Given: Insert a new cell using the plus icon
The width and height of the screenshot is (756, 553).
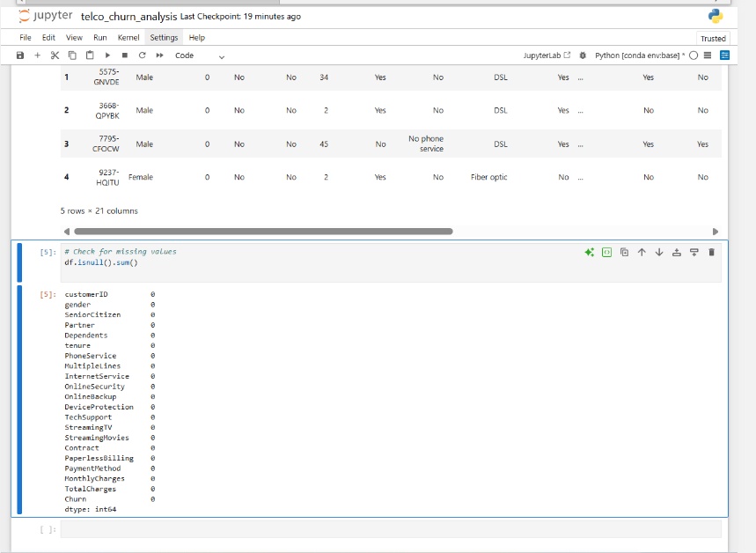Looking at the screenshot, I should click(37, 55).
